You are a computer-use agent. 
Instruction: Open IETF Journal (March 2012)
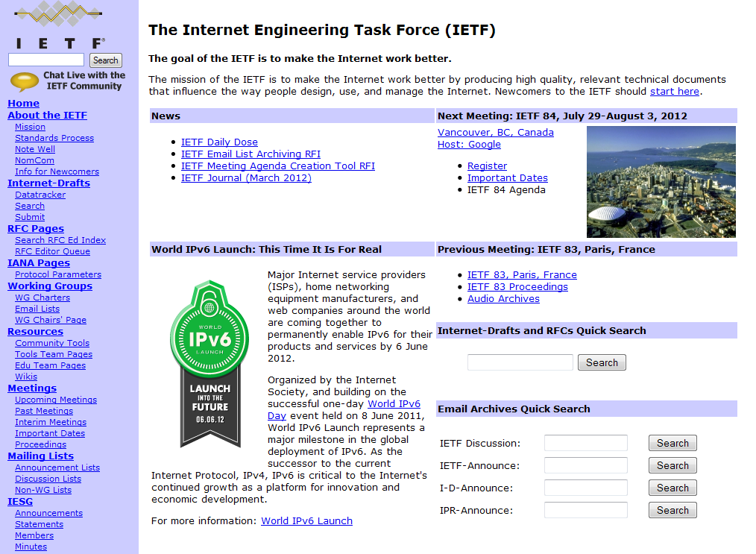pos(246,178)
